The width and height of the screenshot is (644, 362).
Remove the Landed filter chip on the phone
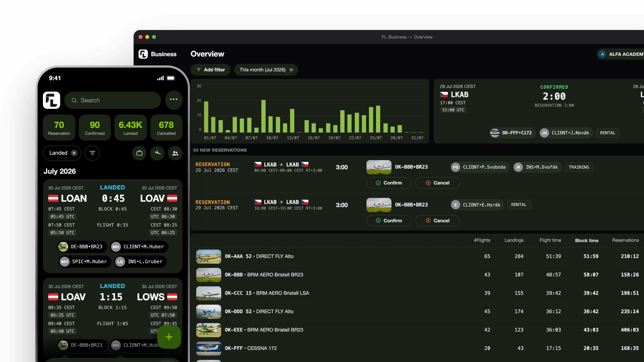coord(74,153)
